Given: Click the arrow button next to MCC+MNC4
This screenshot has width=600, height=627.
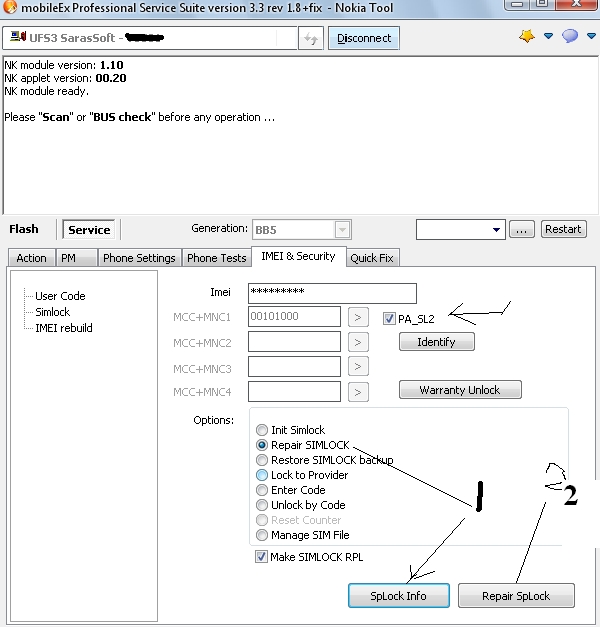Looking at the screenshot, I should pos(358,392).
